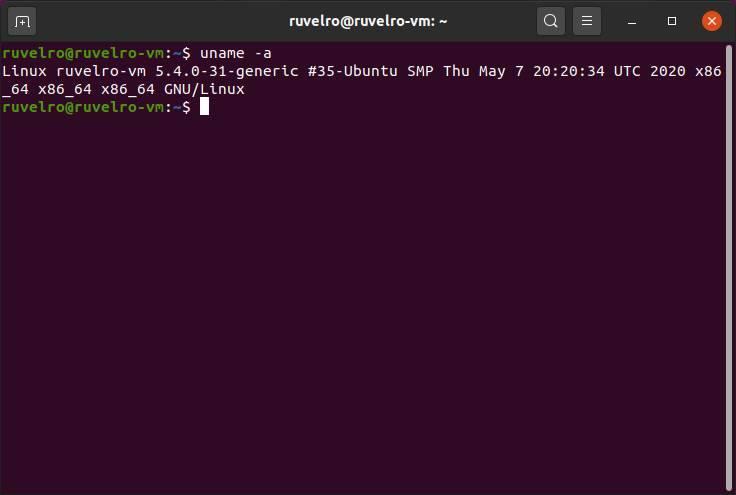Click the first green ruvelro@ruvelro-vm prompt
The width and height of the screenshot is (736, 495).
[83, 53]
